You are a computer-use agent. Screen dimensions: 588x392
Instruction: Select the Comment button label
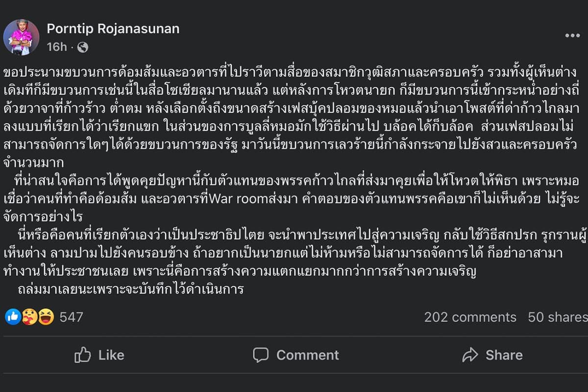pos(308,355)
